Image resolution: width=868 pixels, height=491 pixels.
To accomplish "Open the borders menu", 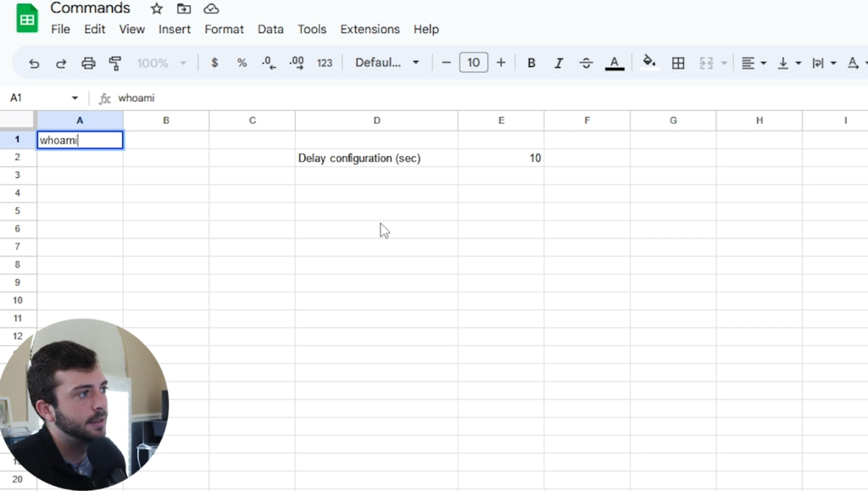I will (x=678, y=63).
